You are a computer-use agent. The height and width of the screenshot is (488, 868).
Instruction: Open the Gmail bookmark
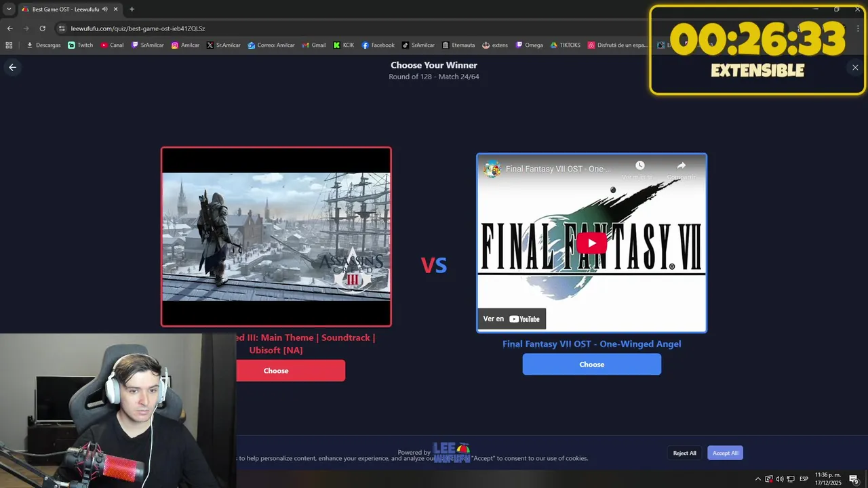[x=314, y=45]
